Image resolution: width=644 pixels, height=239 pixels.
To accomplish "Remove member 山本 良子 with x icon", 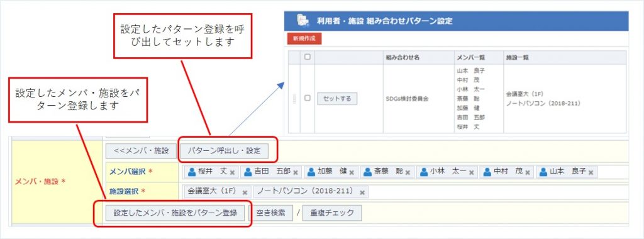I will click(x=591, y=172).
